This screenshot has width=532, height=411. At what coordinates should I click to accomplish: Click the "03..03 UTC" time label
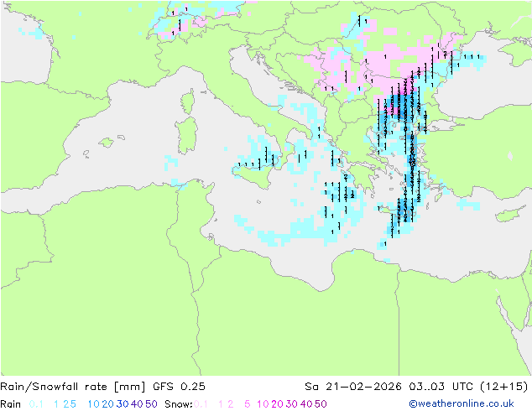[442, 387]
